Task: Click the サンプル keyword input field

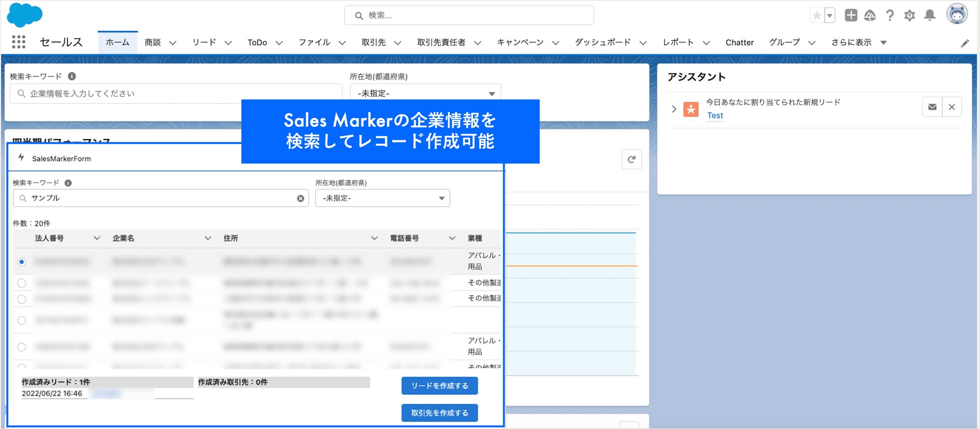Action: click(161, 198)
